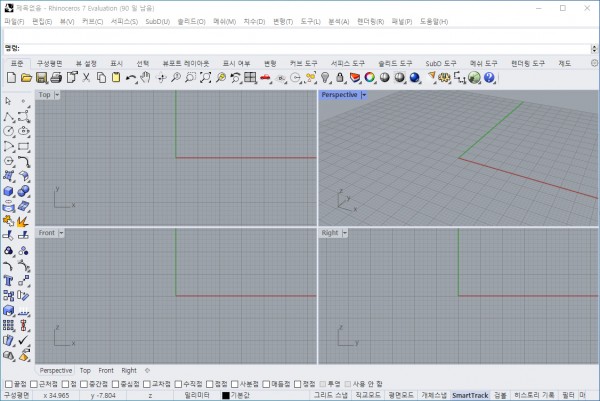Open the 구성평면 coordinate pane in status bar
Screen dimensions: 600x401
tap(16, 395)
